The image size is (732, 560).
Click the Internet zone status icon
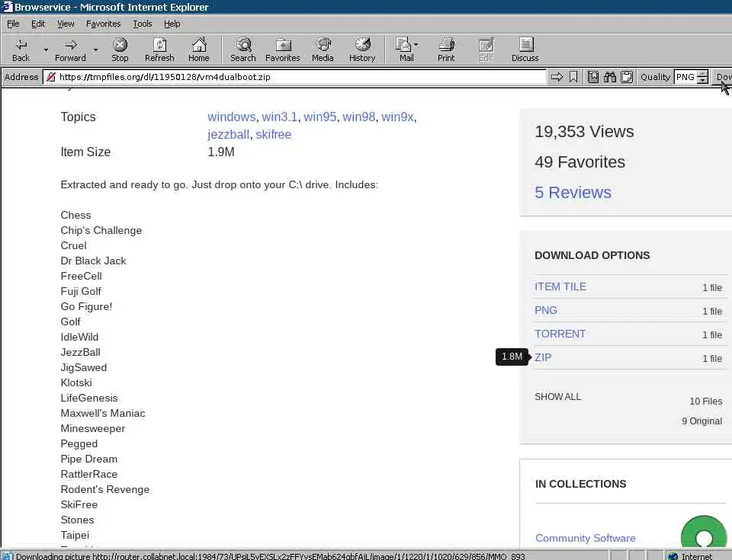(673, 555)
